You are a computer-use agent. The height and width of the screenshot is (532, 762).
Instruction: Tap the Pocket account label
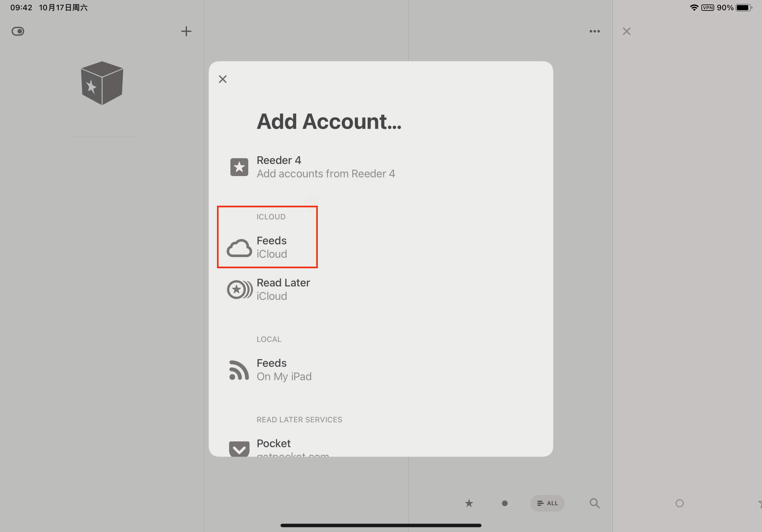coord(273,443)
